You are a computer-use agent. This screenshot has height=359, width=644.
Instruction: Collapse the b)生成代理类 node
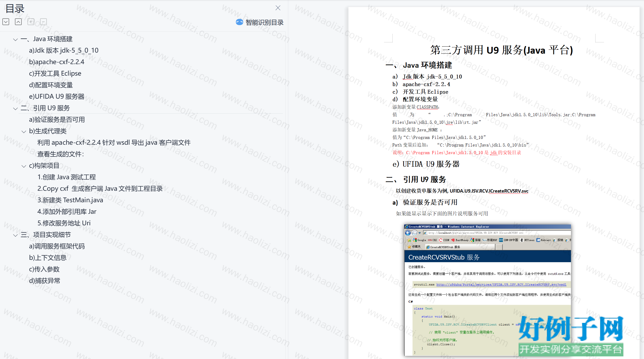(24, 132)
